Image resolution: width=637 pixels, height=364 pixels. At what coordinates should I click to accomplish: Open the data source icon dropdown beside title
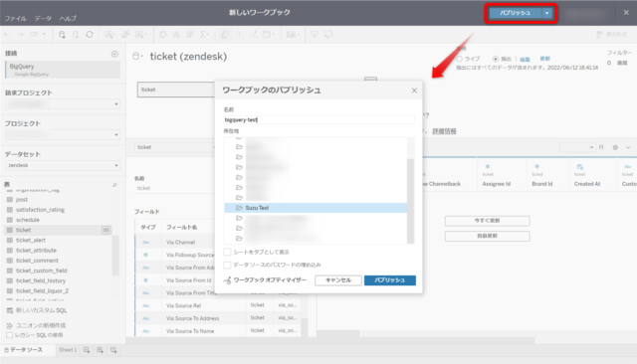pos(138,57)
